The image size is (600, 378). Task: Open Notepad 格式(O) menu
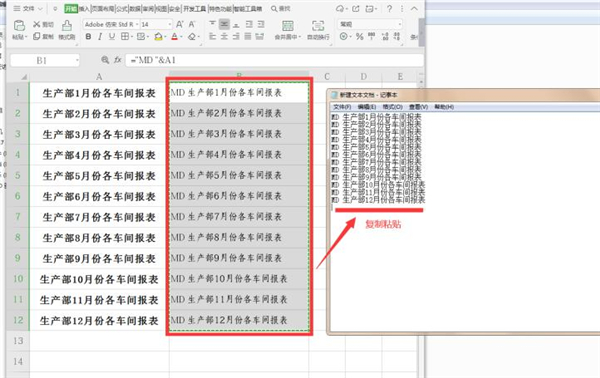pyautogui.click(x=393, y=107)
